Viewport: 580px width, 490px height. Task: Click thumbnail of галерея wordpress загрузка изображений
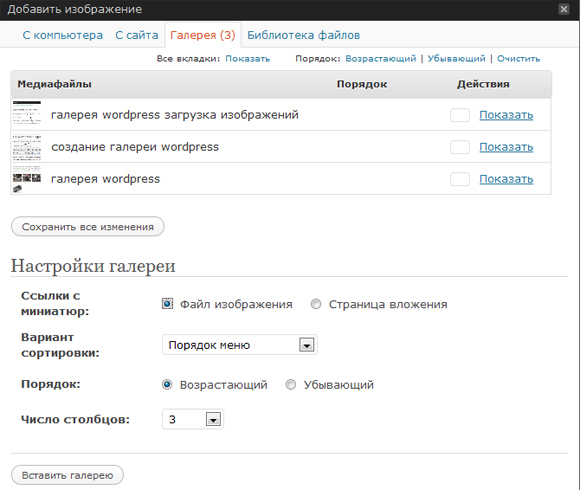(27, 114)
